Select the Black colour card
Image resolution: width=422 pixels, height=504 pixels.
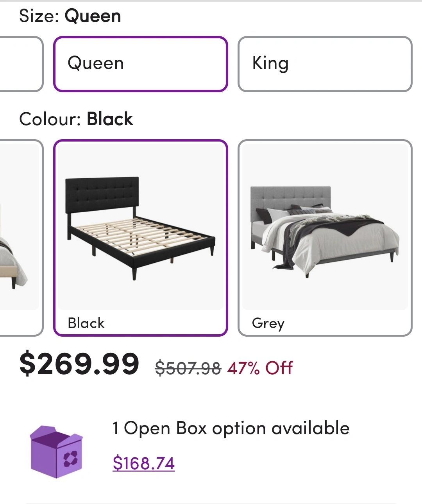[140, 238]
